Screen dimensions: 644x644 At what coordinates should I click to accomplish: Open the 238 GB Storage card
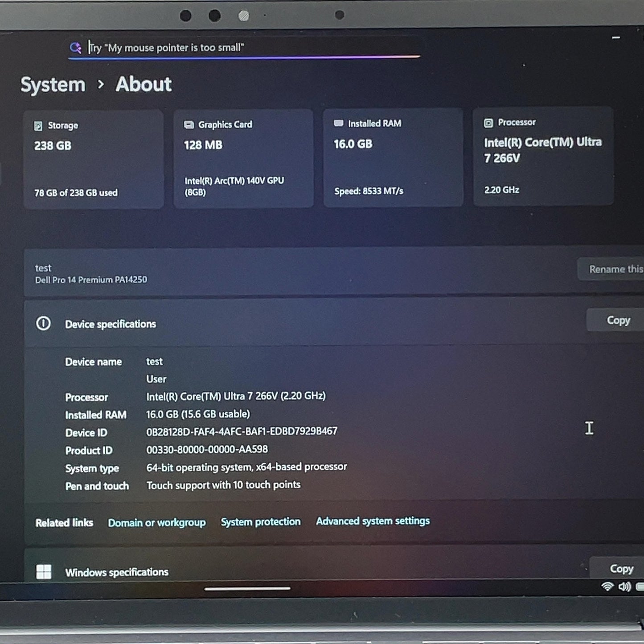pyautogui.click(x=94, y=159)
